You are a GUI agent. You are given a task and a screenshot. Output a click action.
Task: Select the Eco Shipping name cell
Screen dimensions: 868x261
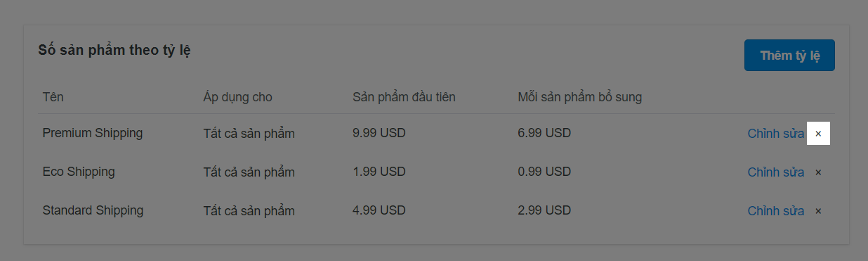[x=79, y=172]
